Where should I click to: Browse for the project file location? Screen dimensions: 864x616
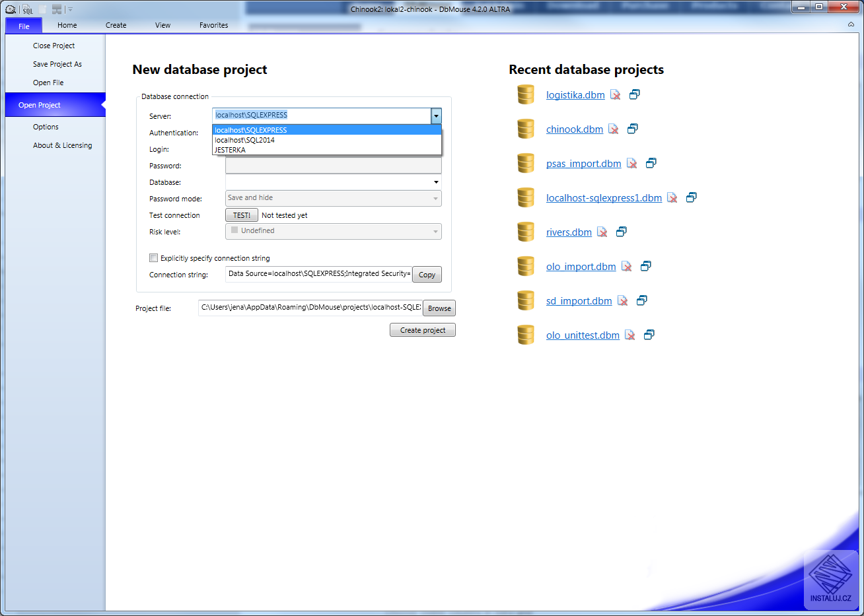(439, 308)
